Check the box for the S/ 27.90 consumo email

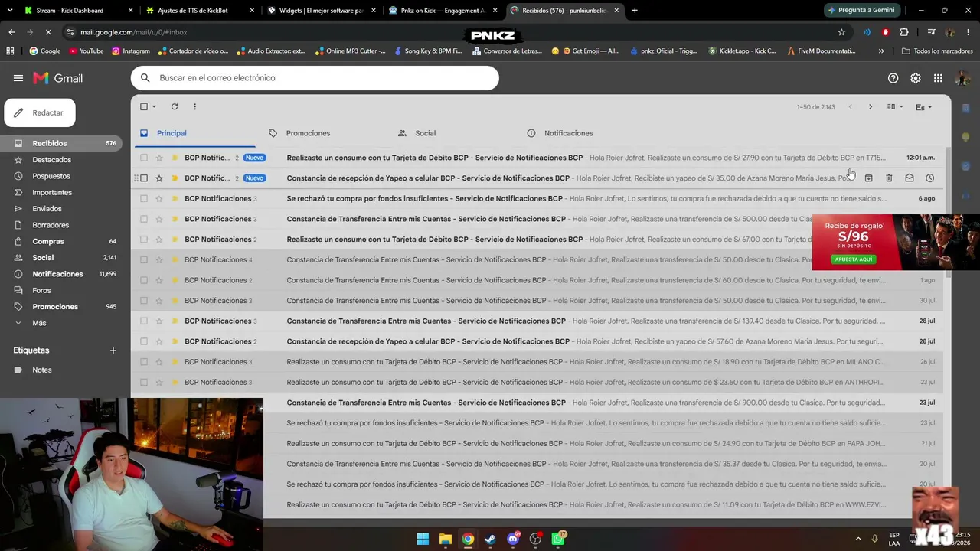(x=144, y=158)
